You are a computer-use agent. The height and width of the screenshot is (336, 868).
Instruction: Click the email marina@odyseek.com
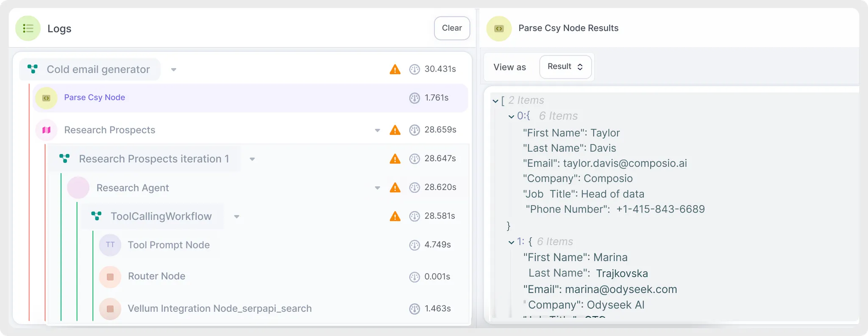click(x=621, y=289)
